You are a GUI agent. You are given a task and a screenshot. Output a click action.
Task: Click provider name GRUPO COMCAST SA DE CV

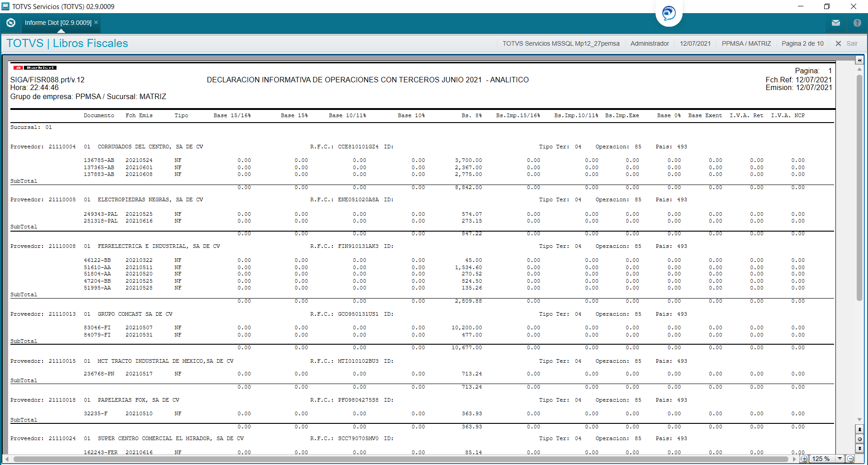pyautogui.click(x=135, y=314)
